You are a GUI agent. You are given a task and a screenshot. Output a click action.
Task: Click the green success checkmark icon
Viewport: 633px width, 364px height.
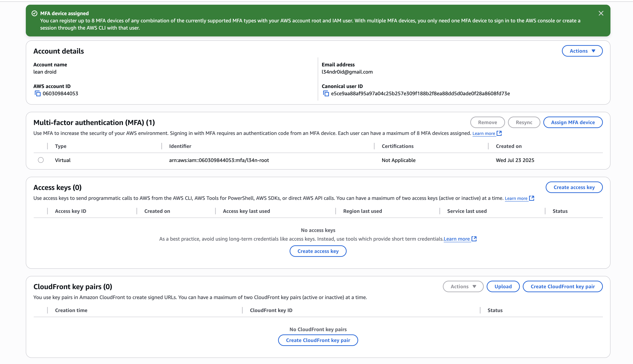tap(34, 13)
